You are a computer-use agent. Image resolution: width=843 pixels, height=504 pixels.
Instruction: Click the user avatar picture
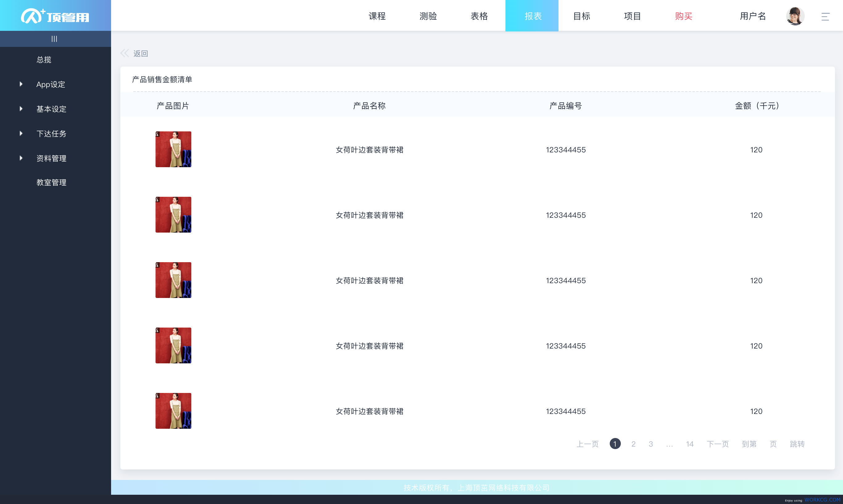[x=795, y=16]
